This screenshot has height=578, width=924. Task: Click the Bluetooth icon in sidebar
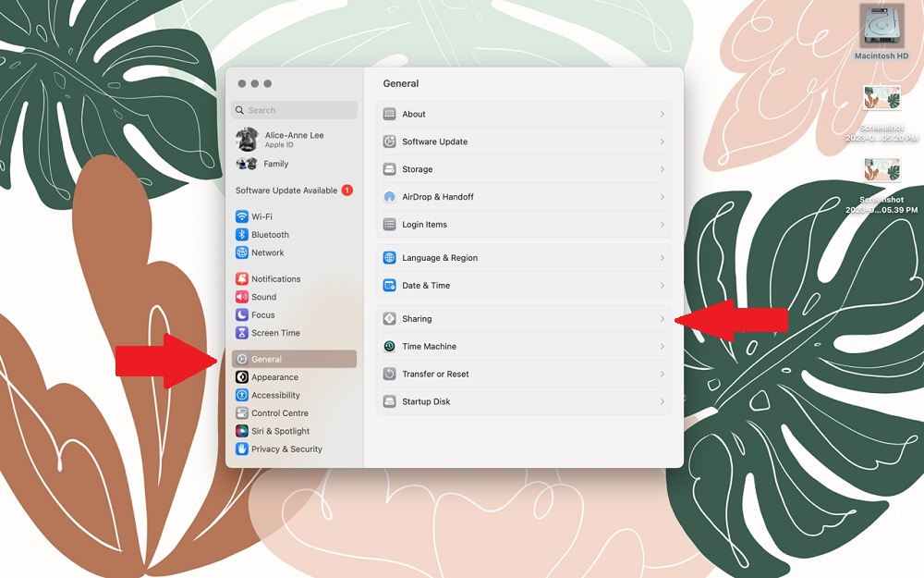[x=241, y=234]
